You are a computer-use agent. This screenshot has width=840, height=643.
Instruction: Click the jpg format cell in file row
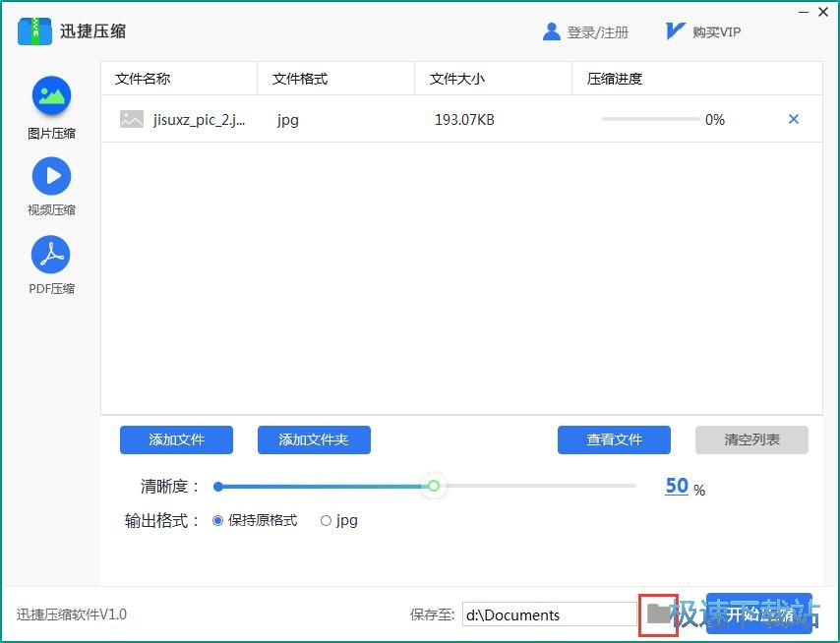(287, 120)
